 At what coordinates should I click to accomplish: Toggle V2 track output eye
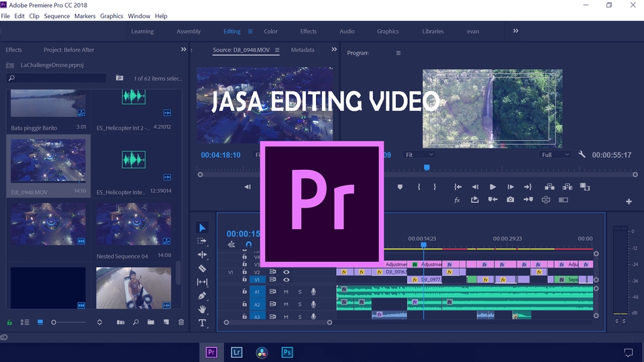pyautogui.click(x=286, y=272)
